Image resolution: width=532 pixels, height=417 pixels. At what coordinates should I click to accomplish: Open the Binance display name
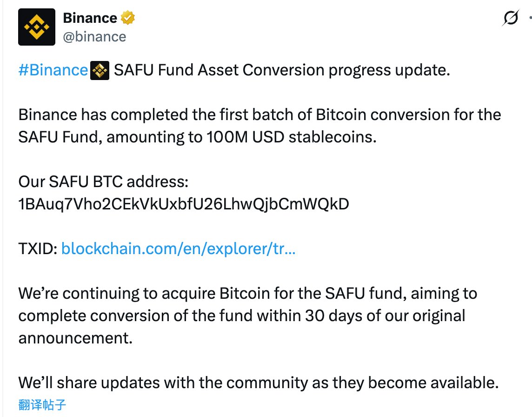(90, 18)
